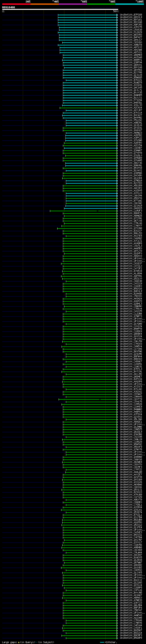
Task: Select the UniRef100_B0C427 label
Action: 131,115
